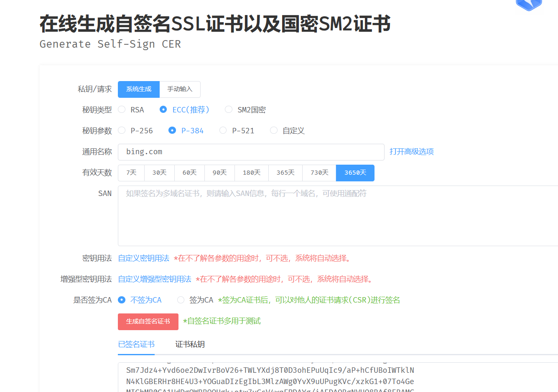
Task: Set validity to 30天
Action: tap(160, 173)
